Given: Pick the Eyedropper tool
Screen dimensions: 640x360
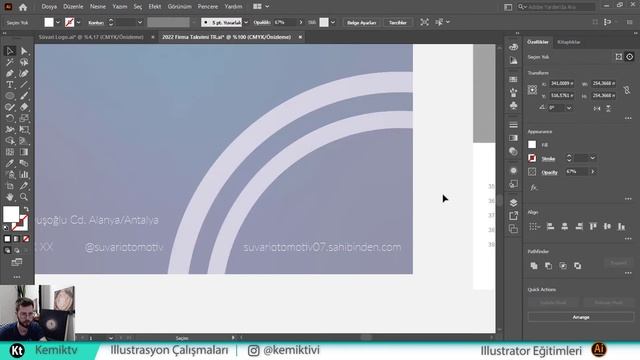Looking at the screenshot, I should coord(10,163).
